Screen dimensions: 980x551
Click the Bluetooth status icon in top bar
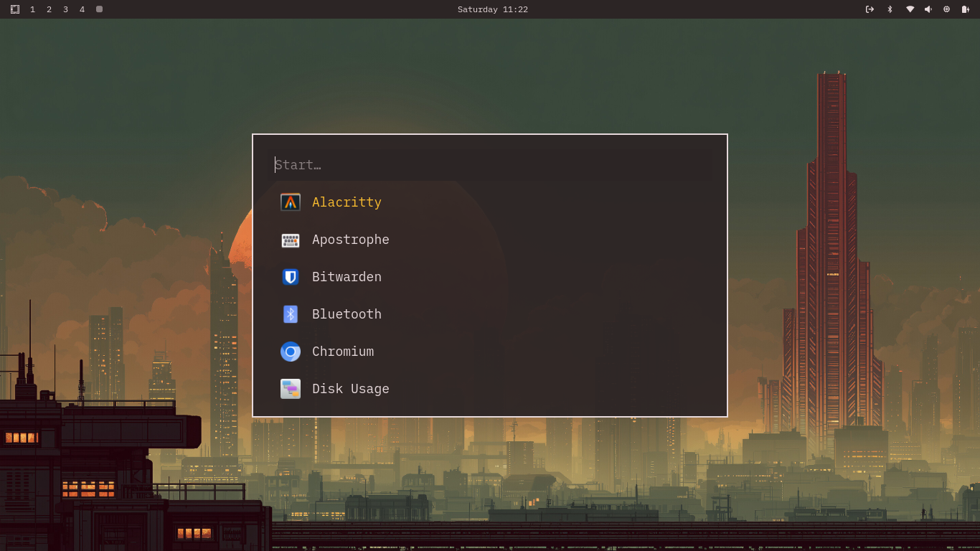890,9
